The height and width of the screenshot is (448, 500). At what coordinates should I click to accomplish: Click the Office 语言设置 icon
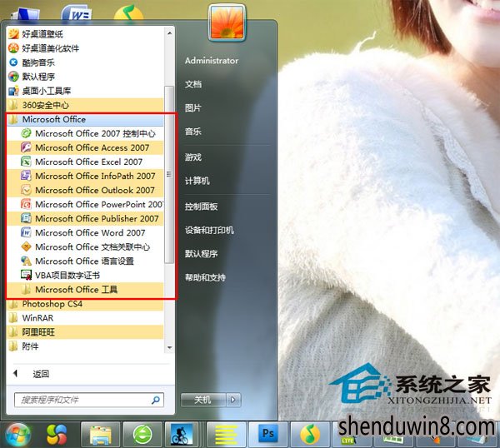[26, 261]
